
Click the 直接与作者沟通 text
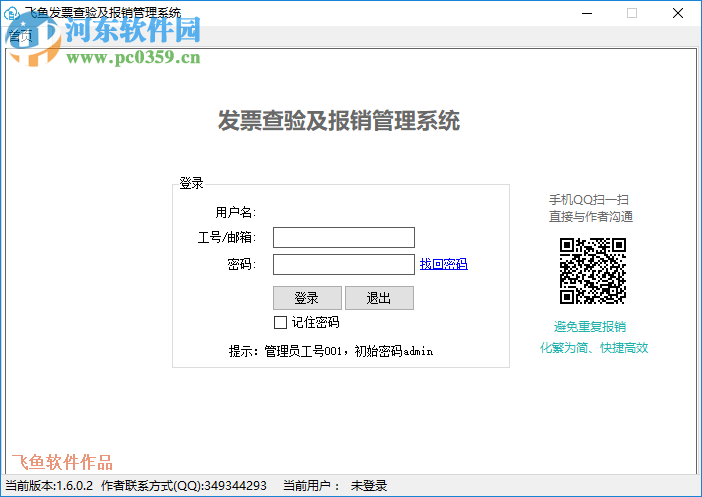tap(591, 217)
